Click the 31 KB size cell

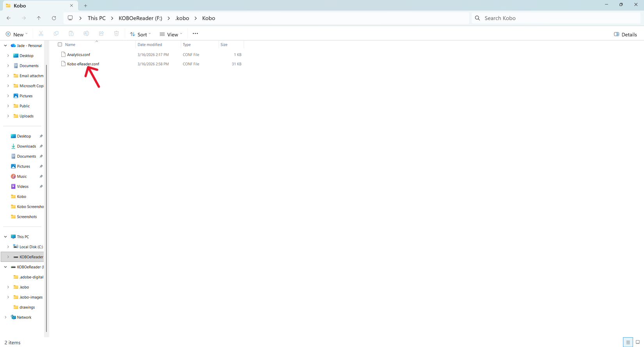[x=237, y=64]
